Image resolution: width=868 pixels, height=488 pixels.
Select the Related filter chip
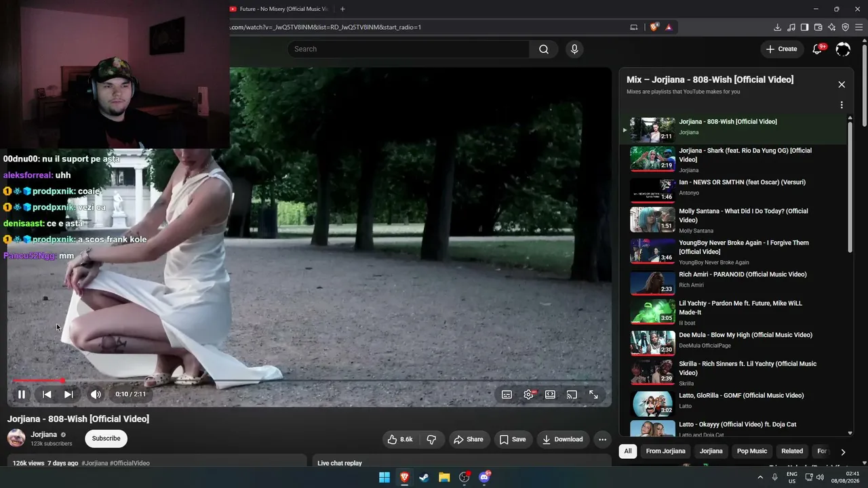(792, 451)
